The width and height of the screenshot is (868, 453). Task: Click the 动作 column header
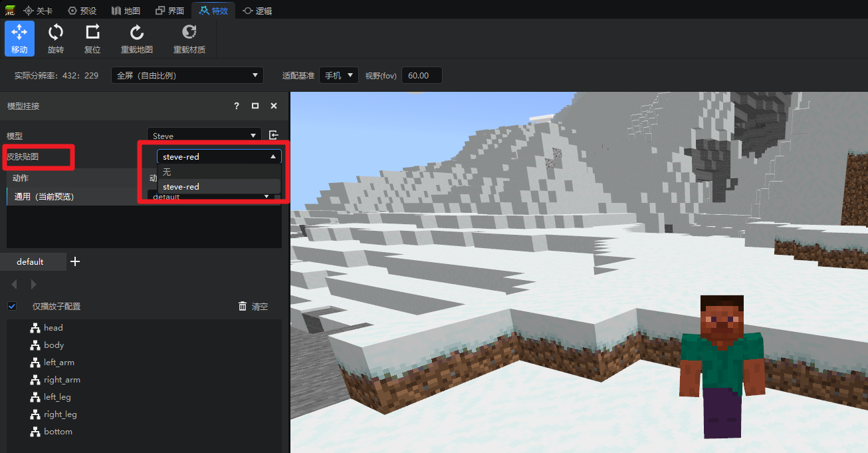pos(21,178)
